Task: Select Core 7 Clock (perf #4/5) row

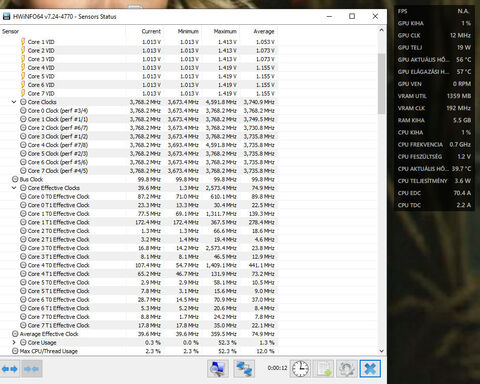Action: (139, 171)
